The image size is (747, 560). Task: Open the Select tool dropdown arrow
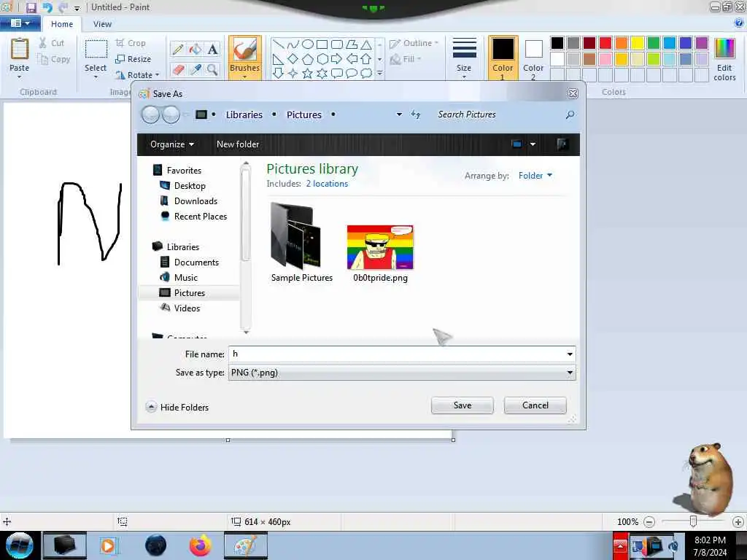(x=96, y=76)
